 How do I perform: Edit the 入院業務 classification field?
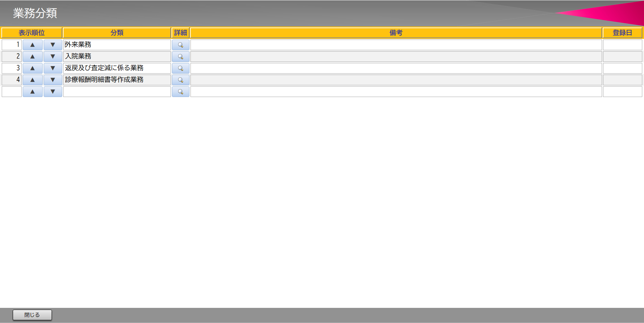(x=117, y=56)
